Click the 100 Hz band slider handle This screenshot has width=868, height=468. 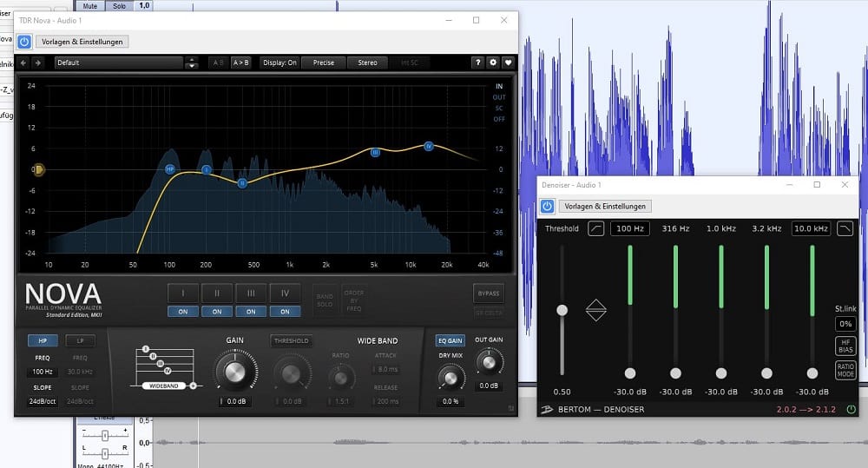[630, 373]
